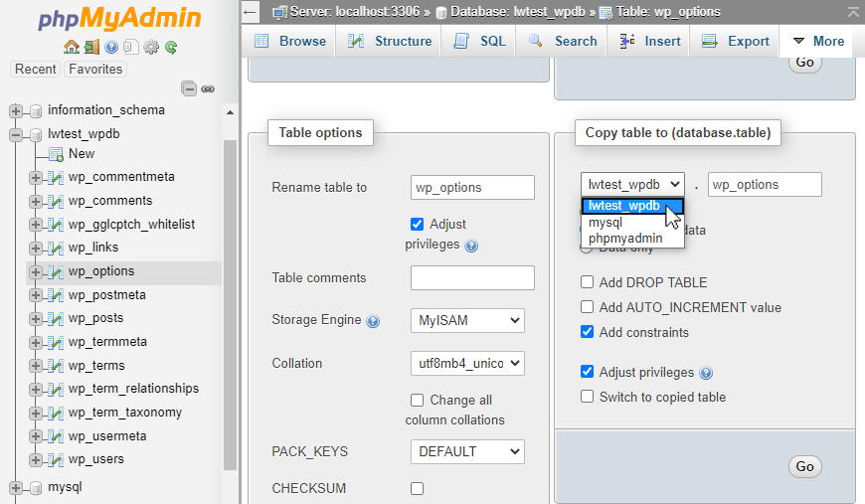865x504 pixels.
Task: Click the back arrow collapse navigation button
Action: pyautogui.click(x=250, y=12)
